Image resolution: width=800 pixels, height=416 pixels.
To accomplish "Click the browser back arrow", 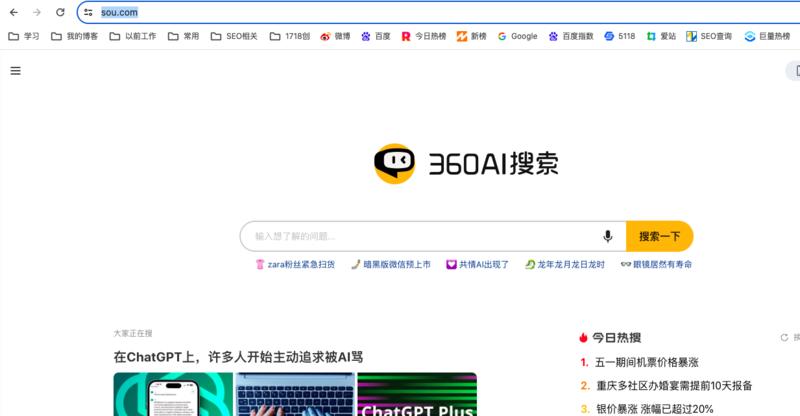I will [13, 12].
